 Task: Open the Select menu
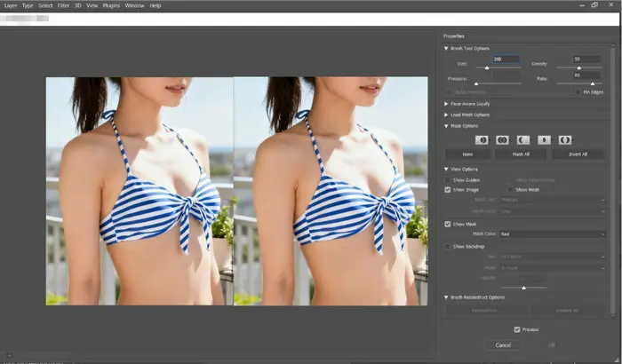pos(45,5)
